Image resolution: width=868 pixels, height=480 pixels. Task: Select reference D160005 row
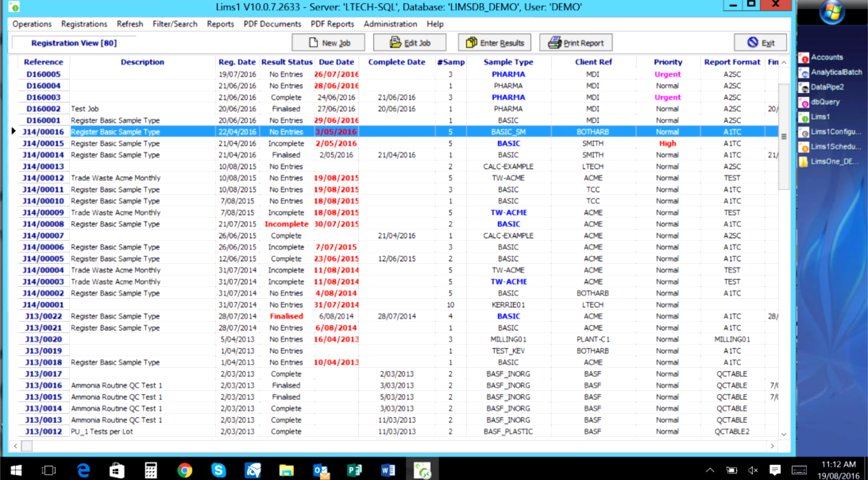coord(398,74)
